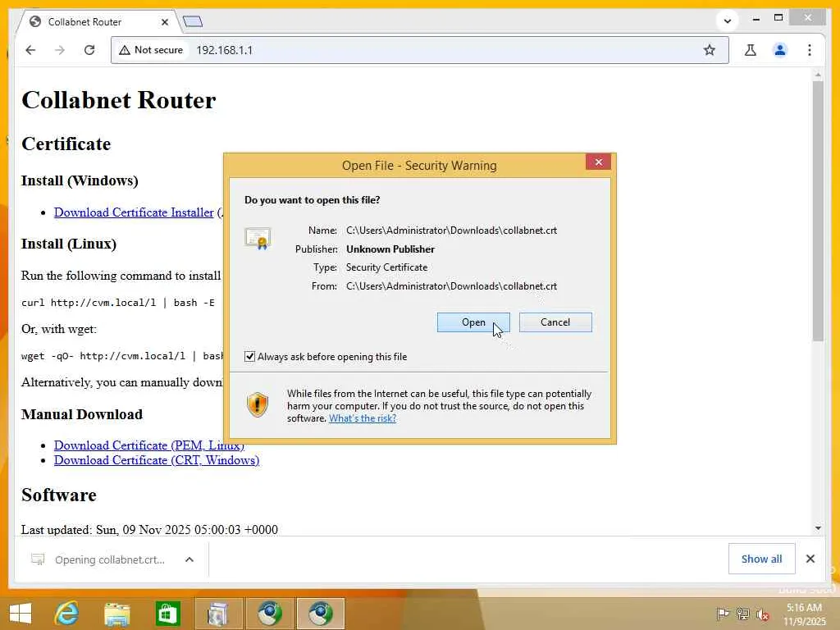840x630 pixels.
Task: Open the Action Center flag tray icon
Action: click(722, 614)
